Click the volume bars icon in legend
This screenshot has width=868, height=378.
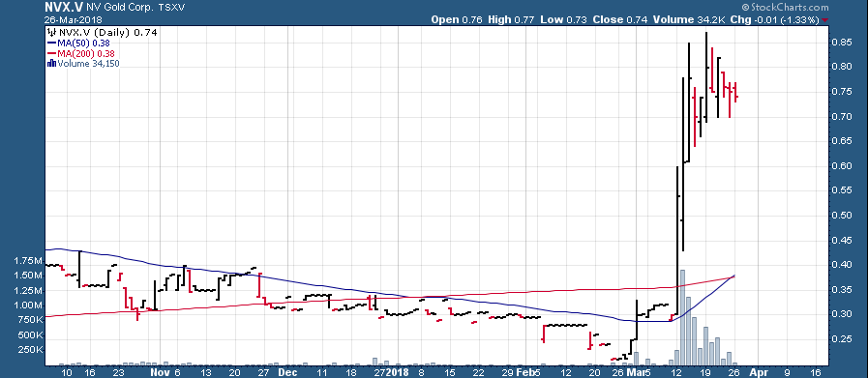pyautogui.click(x=51, y=63)
